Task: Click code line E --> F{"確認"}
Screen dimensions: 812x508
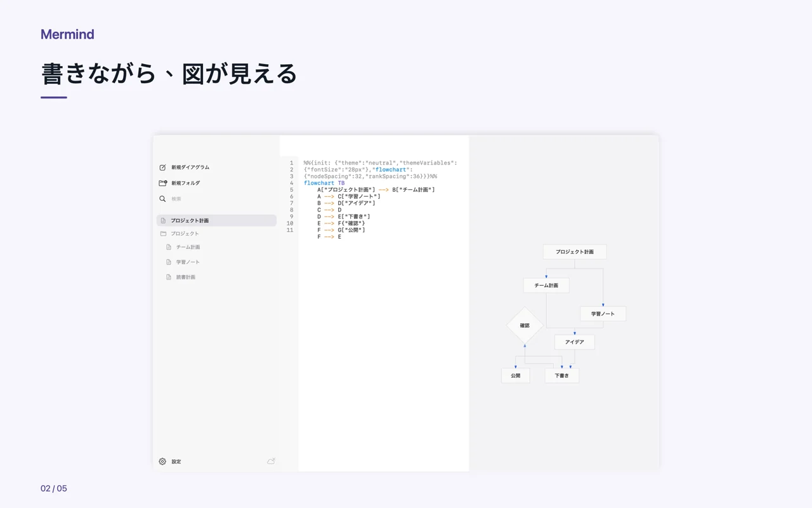Action: point(341,224)
